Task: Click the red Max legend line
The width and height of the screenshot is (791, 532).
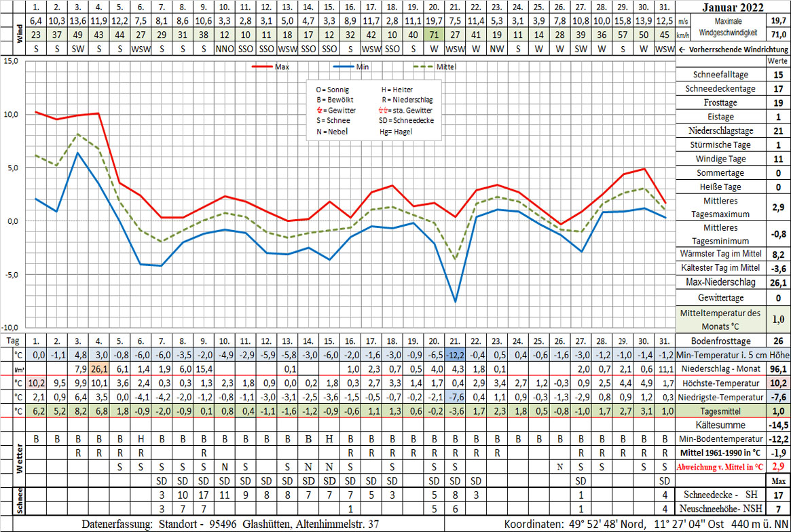Action: click(261, 66)
